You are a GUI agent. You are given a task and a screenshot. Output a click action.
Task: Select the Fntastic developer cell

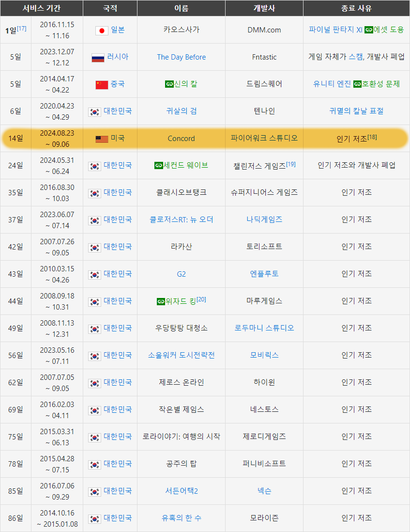[264, 57]
